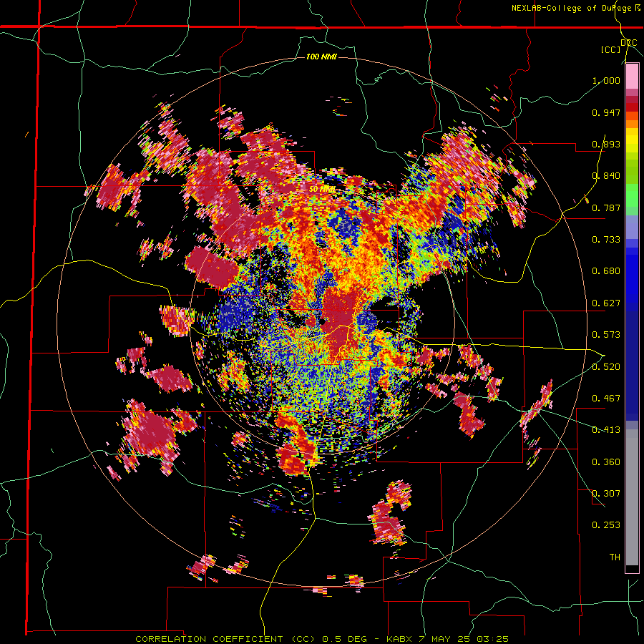This screenshot has width=644, height=644.
Task: Click the bright blue segment of the color bar
Action: coord(632,275)
